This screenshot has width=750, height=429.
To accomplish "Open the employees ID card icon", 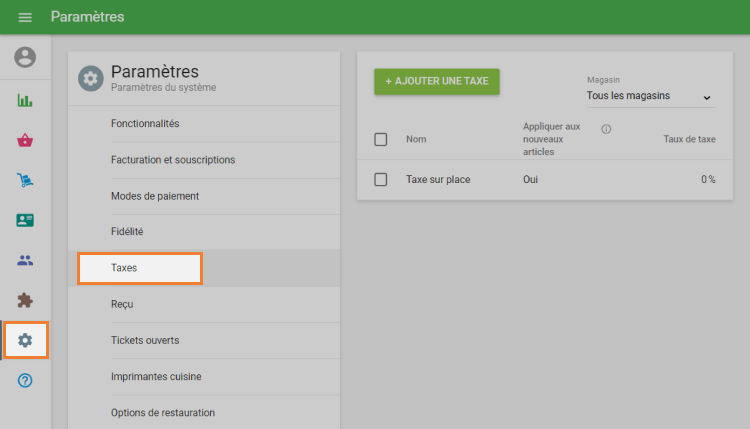I will tap(25, 220).
